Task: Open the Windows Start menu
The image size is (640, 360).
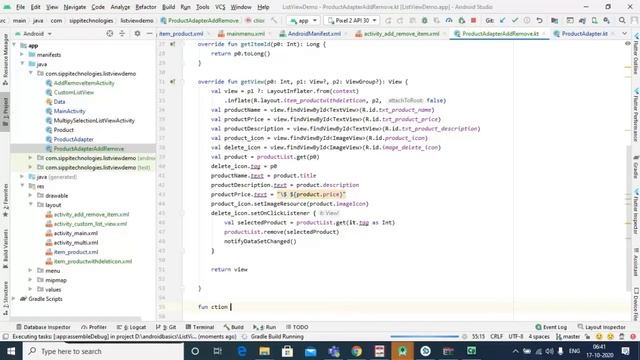Action: click(x=11, y=351)
